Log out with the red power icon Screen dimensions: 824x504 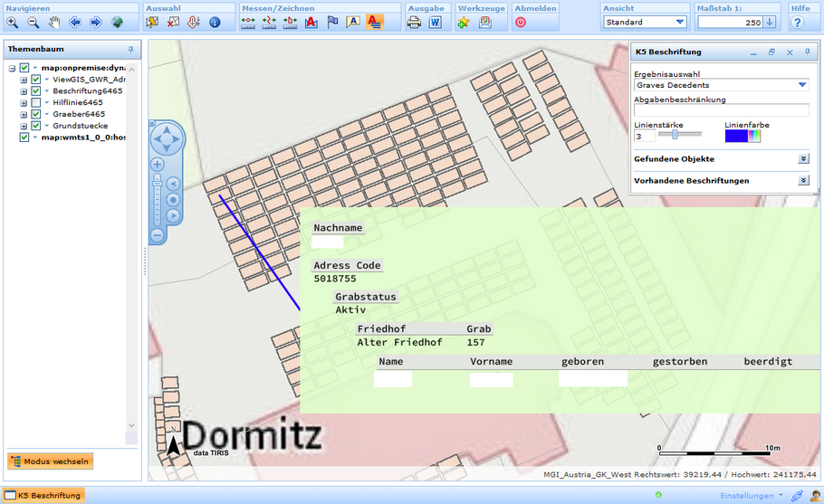tap(521, 23)
